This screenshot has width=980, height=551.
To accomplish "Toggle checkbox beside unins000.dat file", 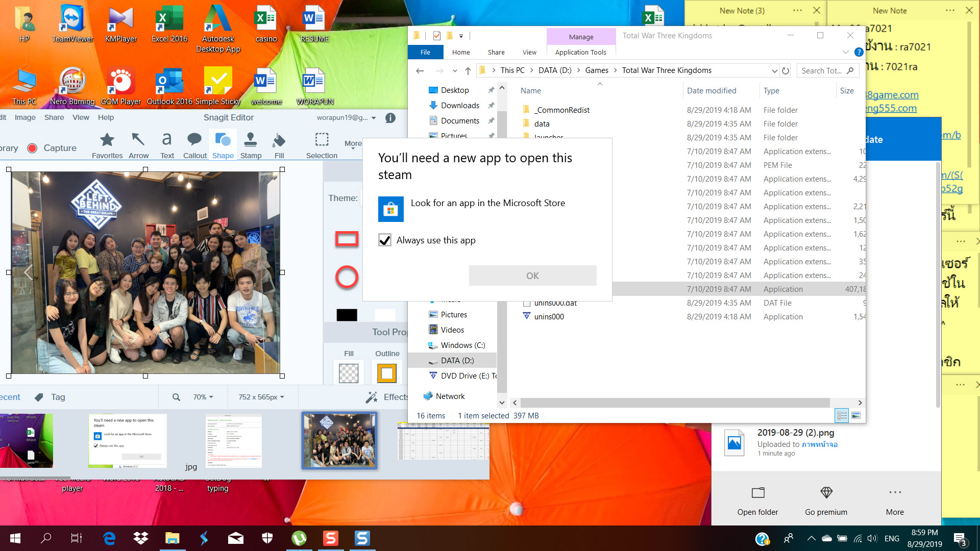I will pyautogui.click(x=527, y=303).
